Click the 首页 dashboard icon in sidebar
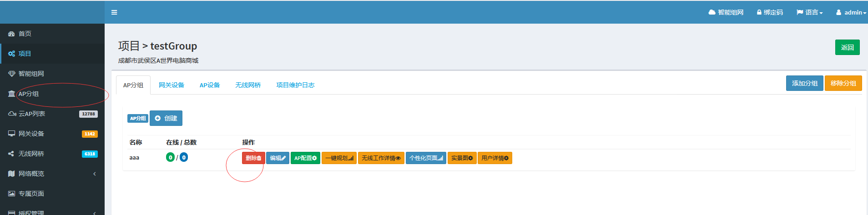 point(11,34)
